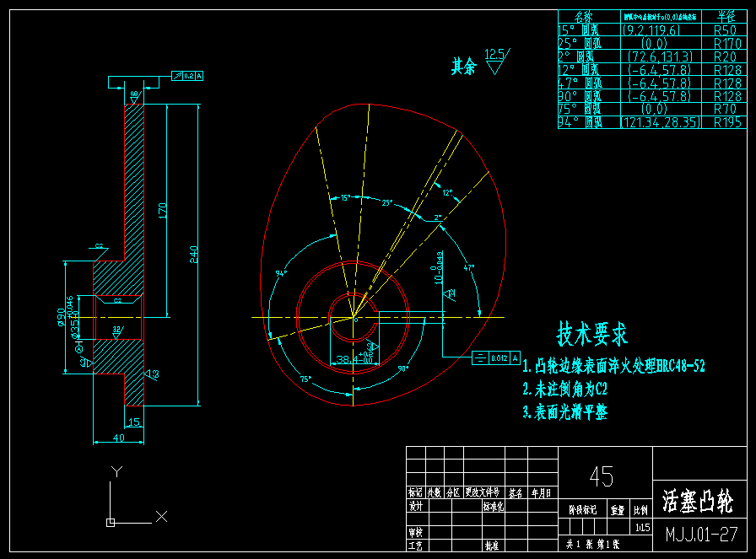Click the 审核 label cell
The width and height of the screenshot is (756, 559).
point(416,533)
